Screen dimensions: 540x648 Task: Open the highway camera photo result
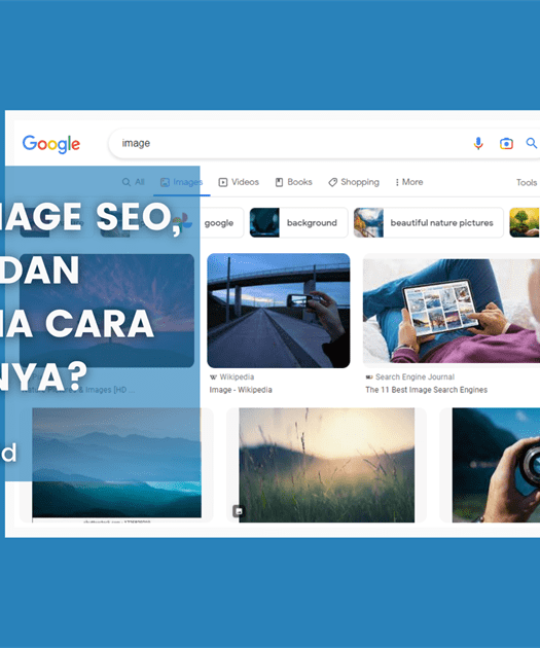pos(278,310)
